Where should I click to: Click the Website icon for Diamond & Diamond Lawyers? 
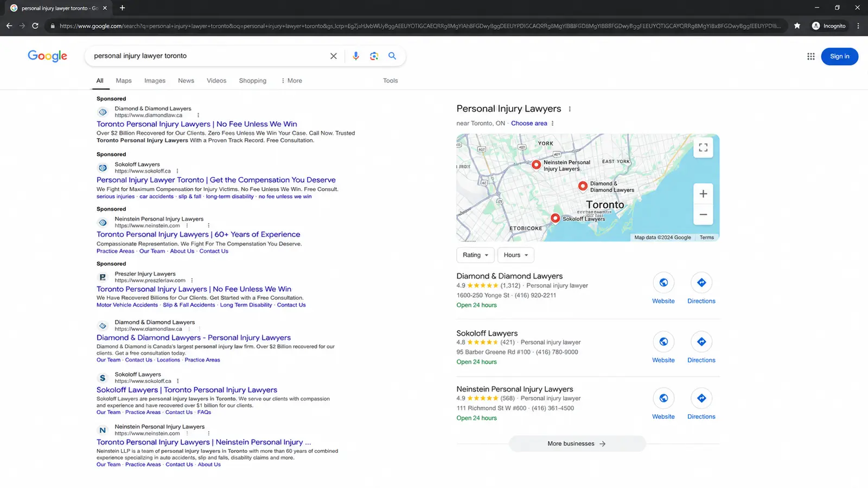point(663,282)
